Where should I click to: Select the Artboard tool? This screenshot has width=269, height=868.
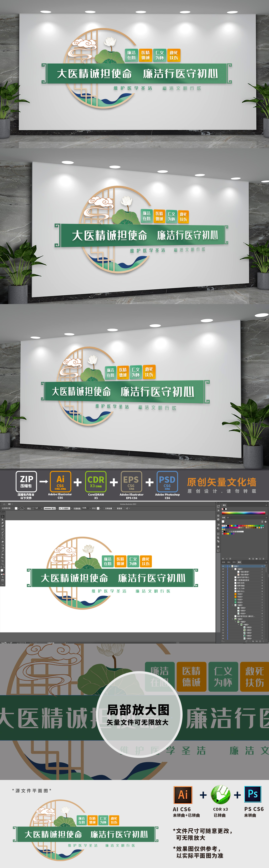3,561
